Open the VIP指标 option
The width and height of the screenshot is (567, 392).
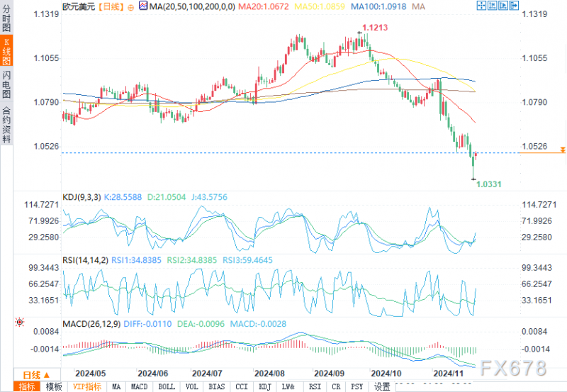pyautogui.click(x=86, y=386)
